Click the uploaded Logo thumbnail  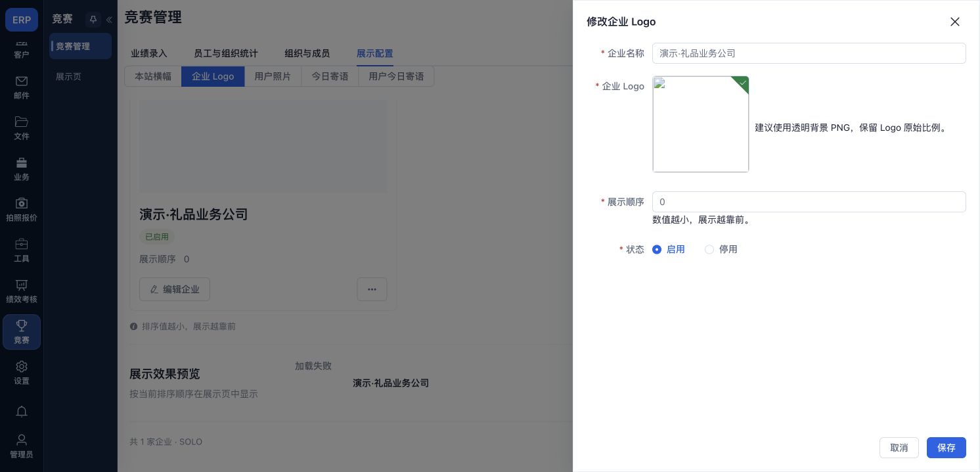coord(701,124)
